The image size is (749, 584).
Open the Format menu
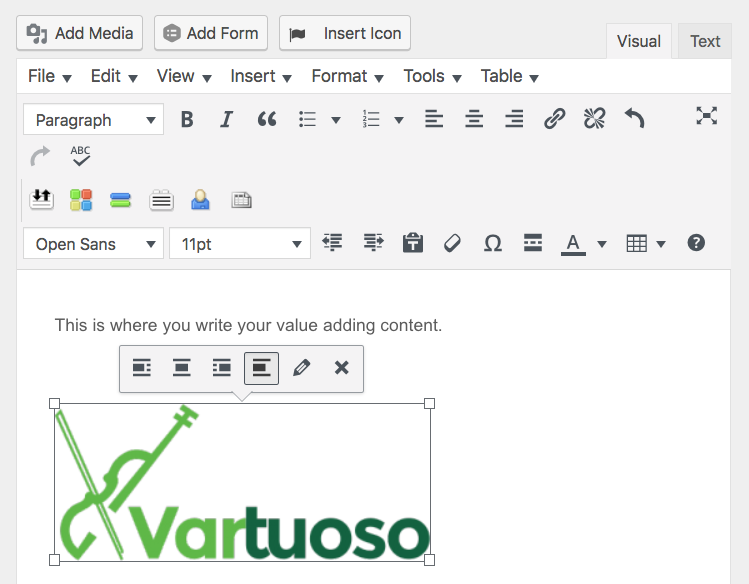click(347, 76)
